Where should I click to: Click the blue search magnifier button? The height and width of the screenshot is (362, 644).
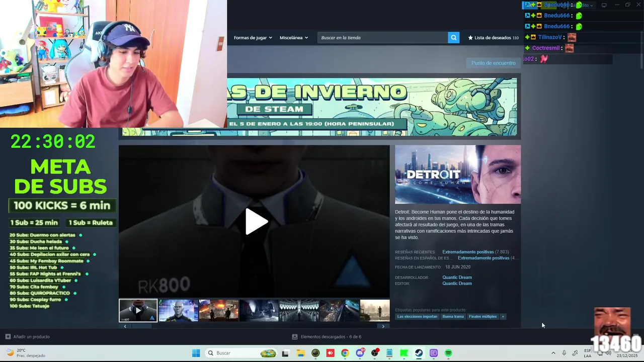[x=453, y=38]
